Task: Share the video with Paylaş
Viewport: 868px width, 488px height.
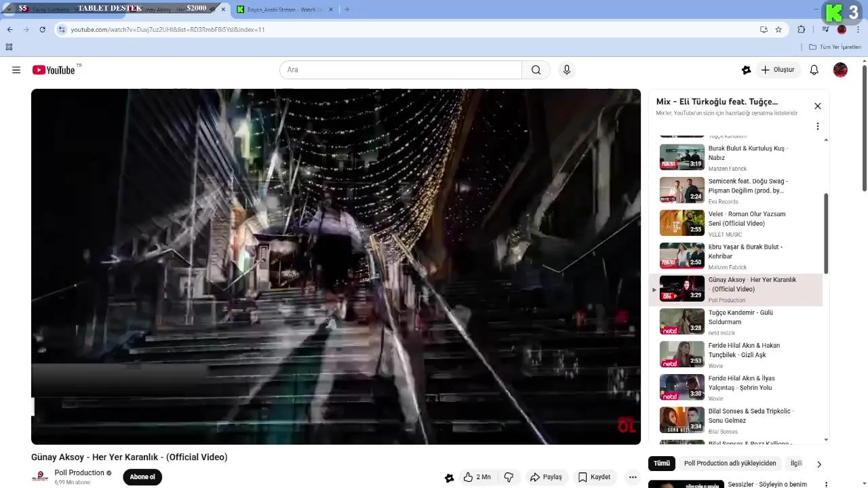Action: [x=546, y=477]
